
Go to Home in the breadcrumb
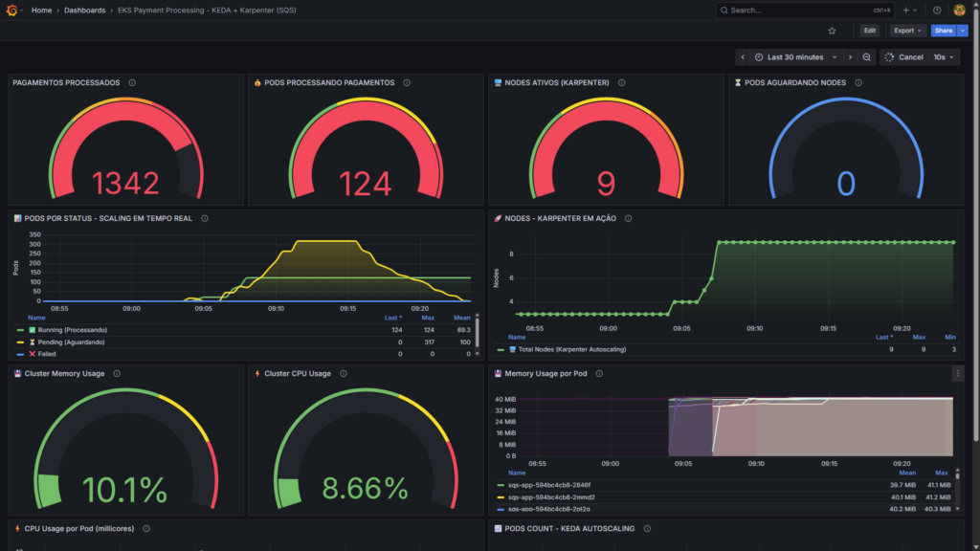pos(41,11)
